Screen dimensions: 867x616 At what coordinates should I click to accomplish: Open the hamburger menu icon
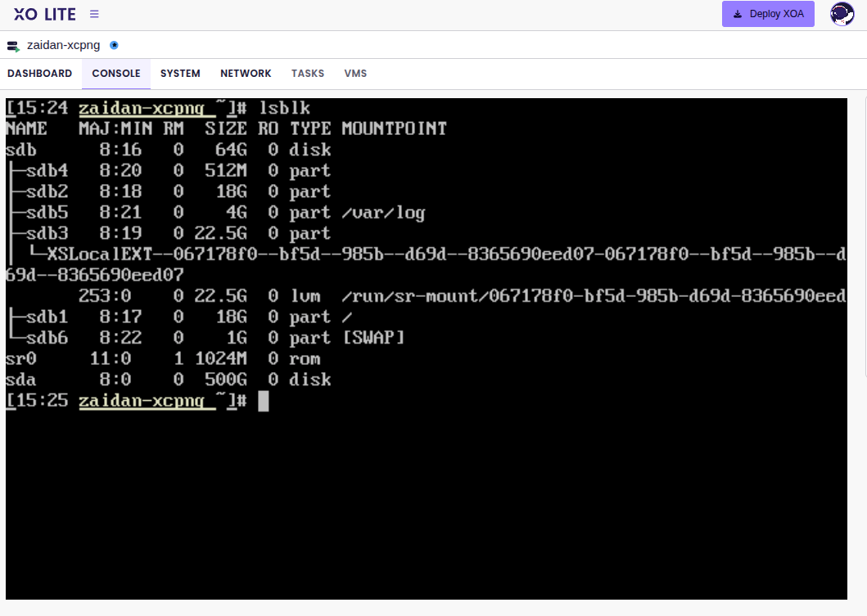tap(94, 15)
